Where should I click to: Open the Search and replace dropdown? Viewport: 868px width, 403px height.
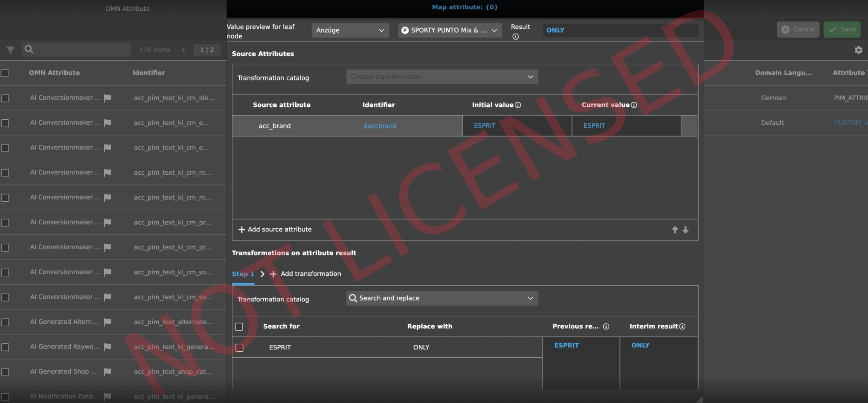pyautogui.click(x=442, y=298)
